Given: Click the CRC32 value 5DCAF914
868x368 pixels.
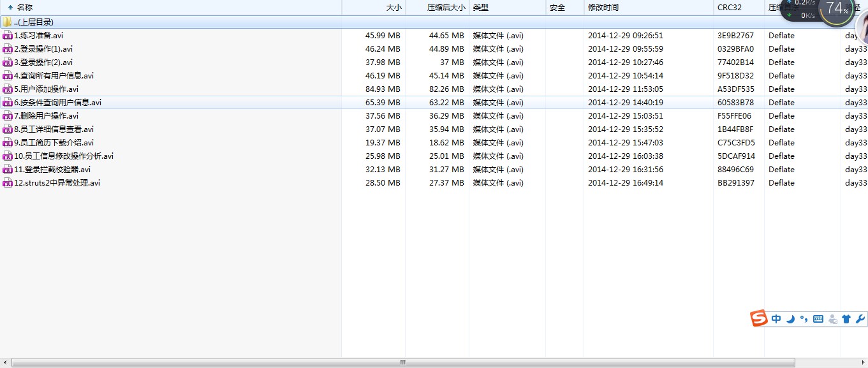Looking at the screenshot, I should (736, 156).
